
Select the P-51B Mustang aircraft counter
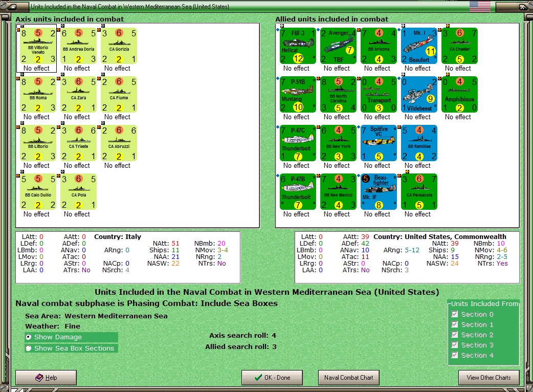tap(298, 95)
